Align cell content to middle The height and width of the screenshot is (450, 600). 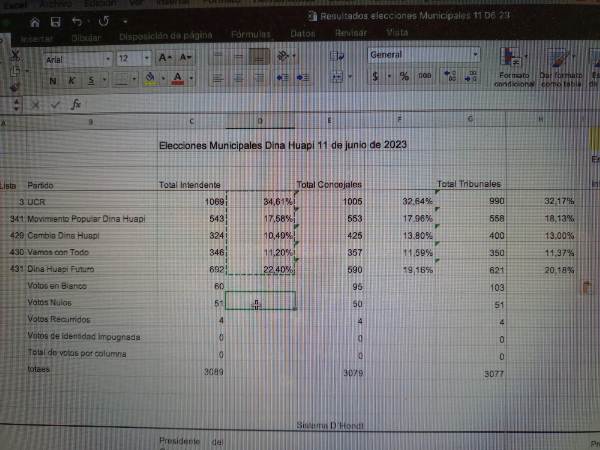pyautogui.click(x=239, y=57)
